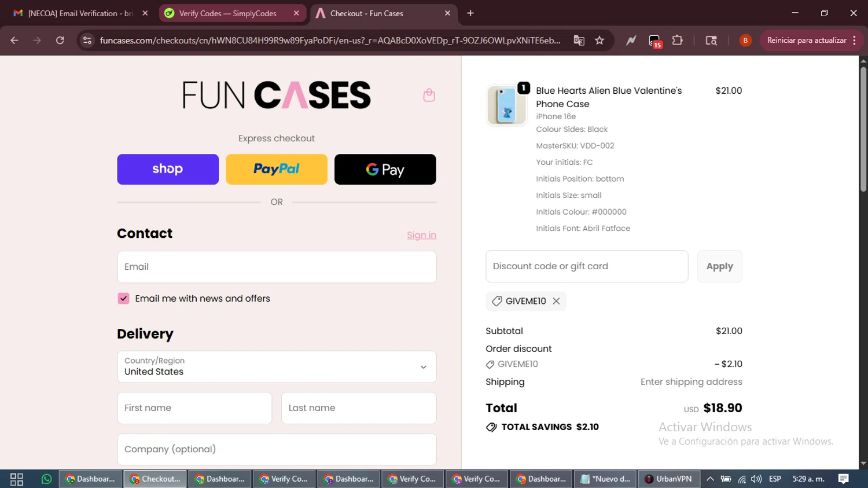Toggle Email me with news and offers
Image resolution: width=868 pixels, height=488 pixels.
pyautogui.click(x=123, y=298)
